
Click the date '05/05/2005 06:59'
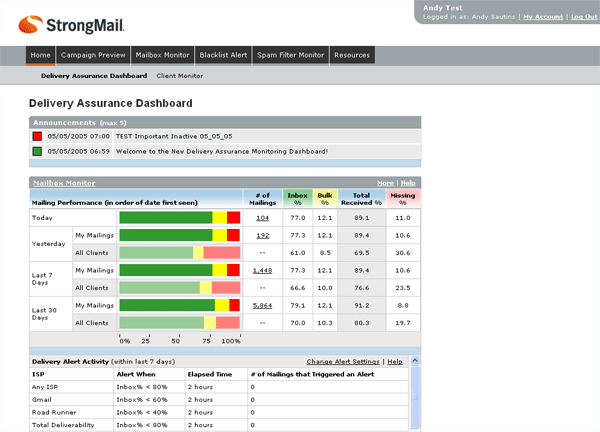[x=78, y=151]
